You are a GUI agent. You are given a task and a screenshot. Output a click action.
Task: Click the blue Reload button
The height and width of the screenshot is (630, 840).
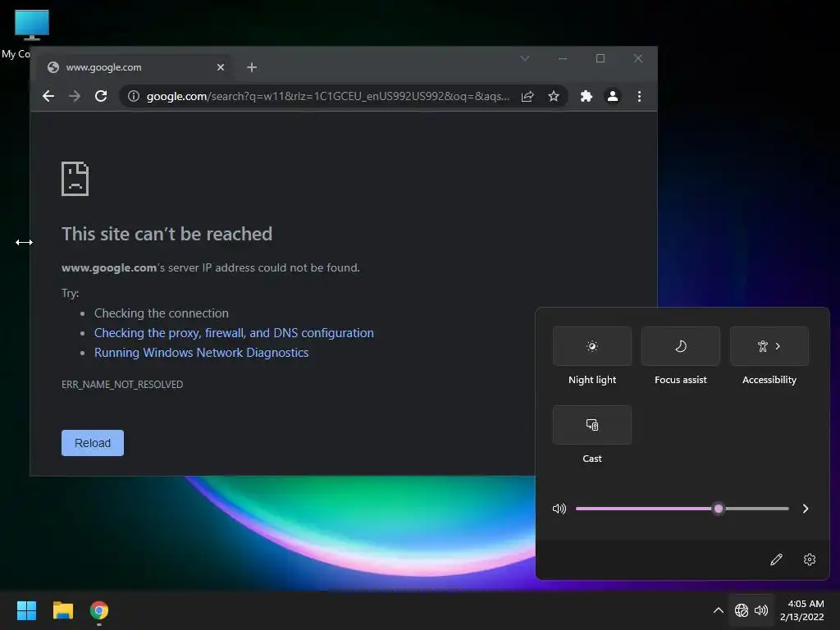coord(93,443)
